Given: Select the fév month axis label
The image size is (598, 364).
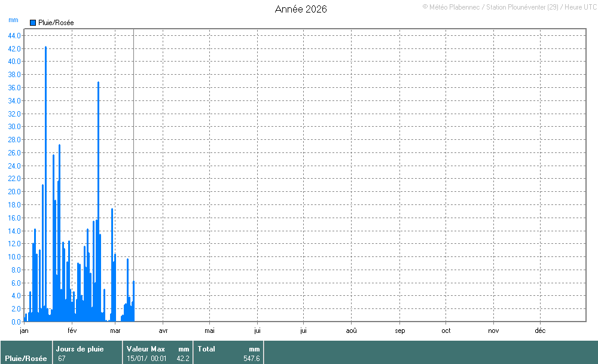Looking at the screenshot, I should click(x=72, y=331).
